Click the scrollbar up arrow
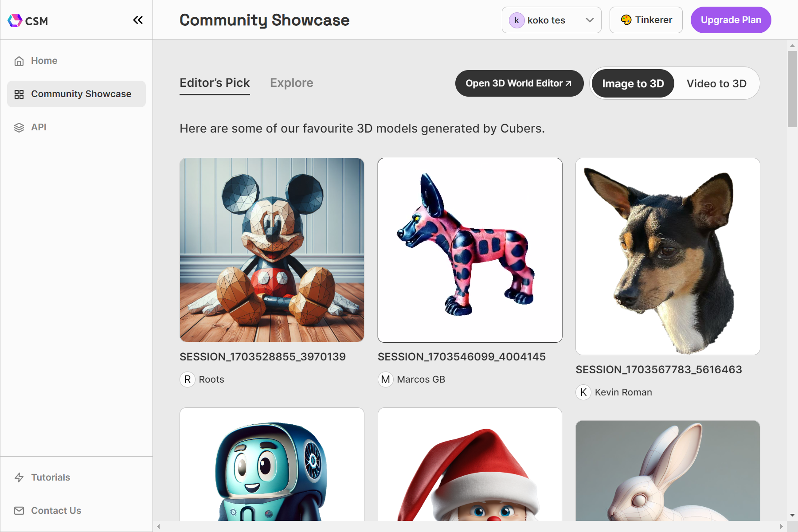The image size is (798, 532). pyautogui.click(x=792, y=45)
